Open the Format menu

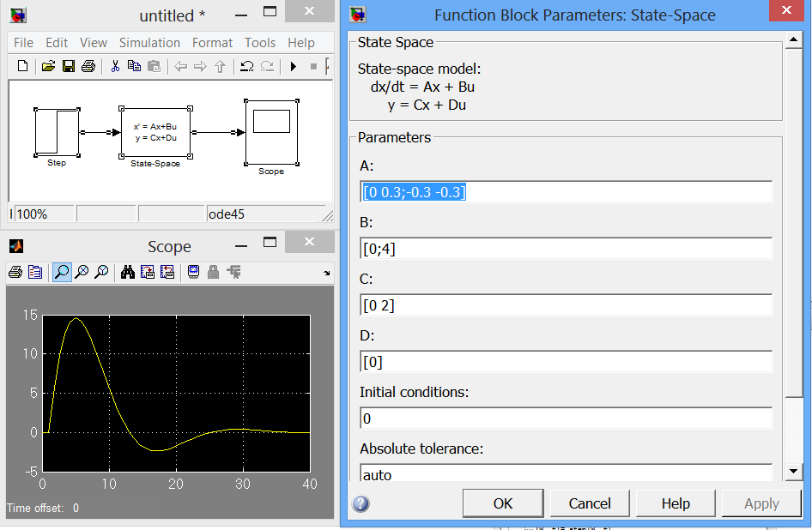[x=212, y=42]
